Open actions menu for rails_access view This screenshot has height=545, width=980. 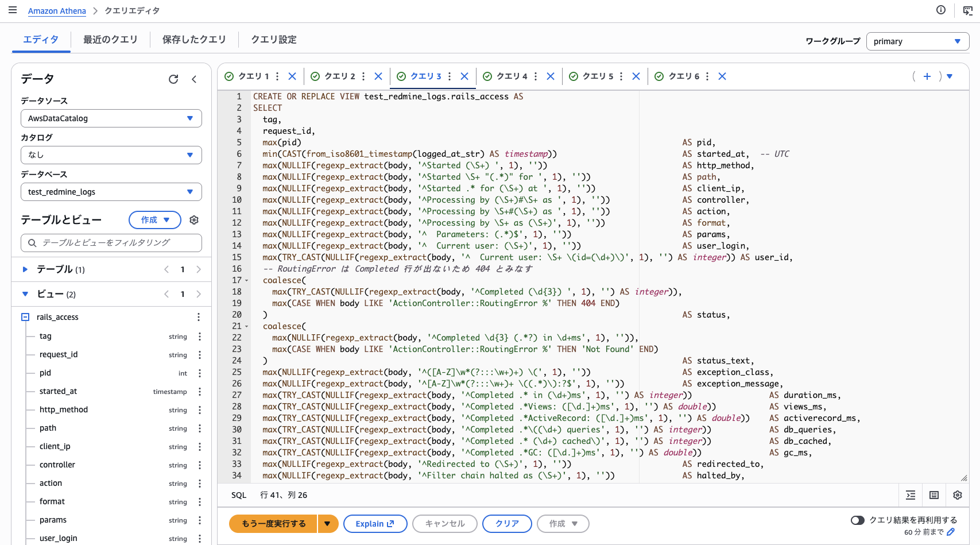coord(199,317)
